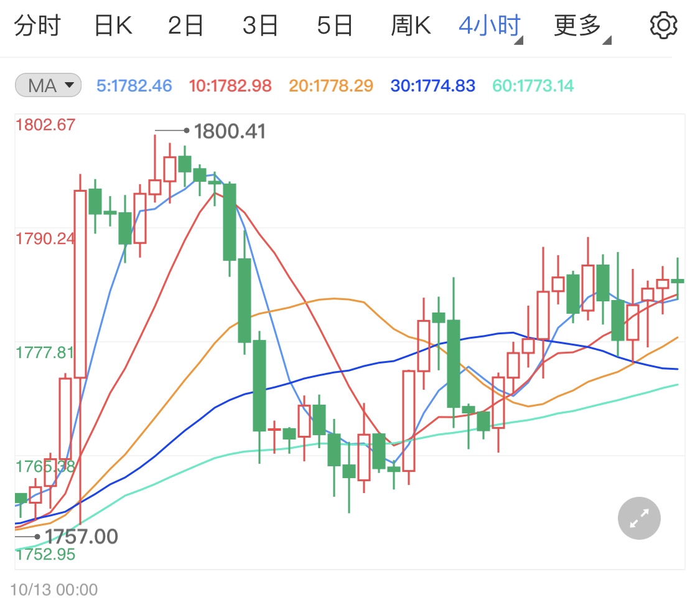Open chart settings gear icon

(663, 26)
